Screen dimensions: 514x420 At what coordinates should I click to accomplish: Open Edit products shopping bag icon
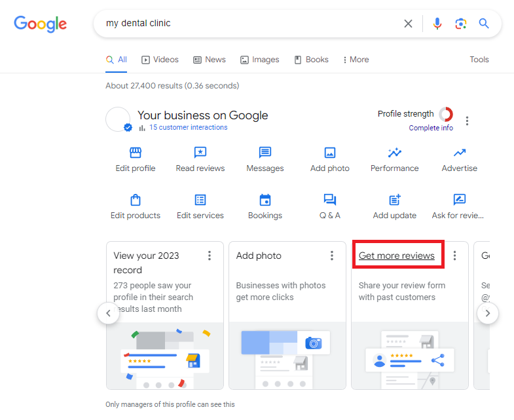(136, 200)
